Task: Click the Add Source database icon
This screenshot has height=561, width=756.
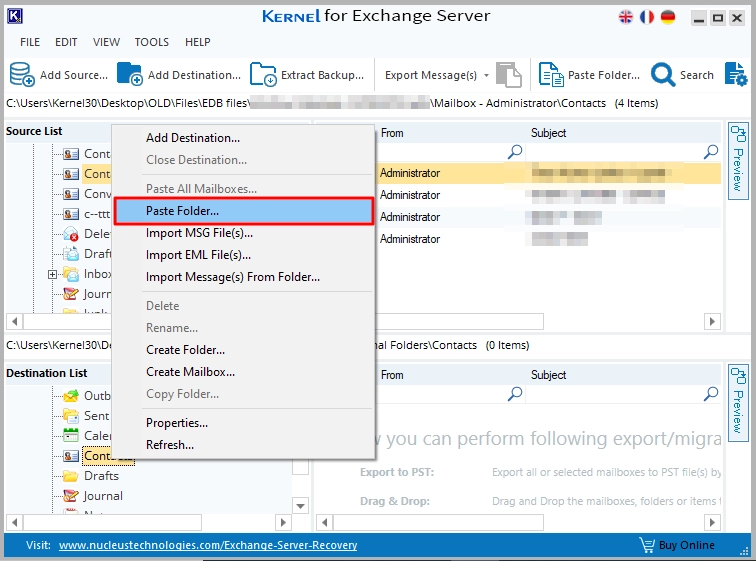Action: pyautogui.click(x=22, y=75)
